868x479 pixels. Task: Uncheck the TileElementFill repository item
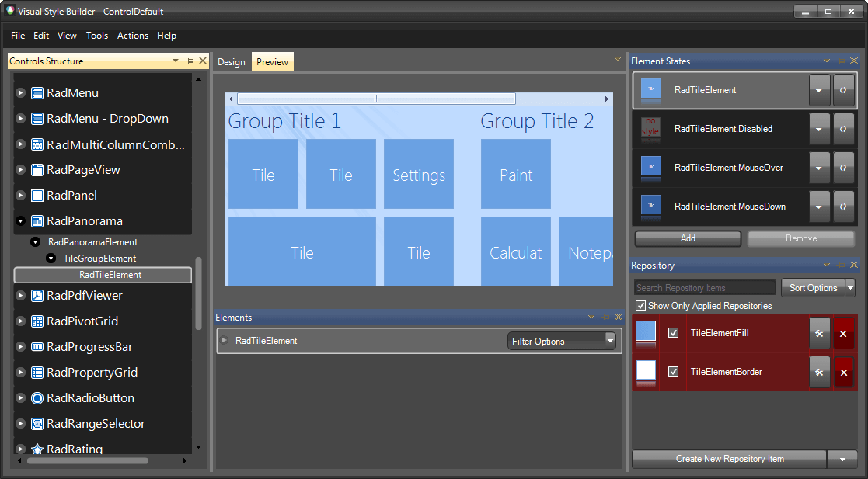675,333
